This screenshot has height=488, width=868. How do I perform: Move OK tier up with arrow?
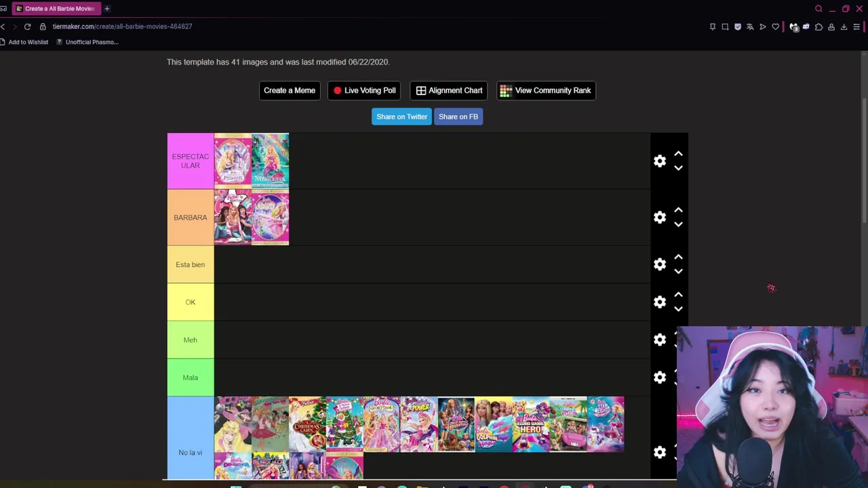click(678, 295)
